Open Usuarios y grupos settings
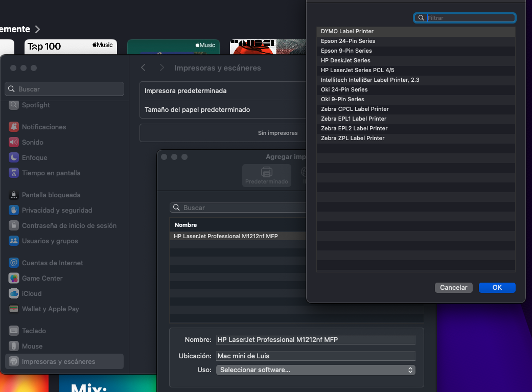Image resolution: width=532 pixels, height=392 pixels. (x=64, y=241)
